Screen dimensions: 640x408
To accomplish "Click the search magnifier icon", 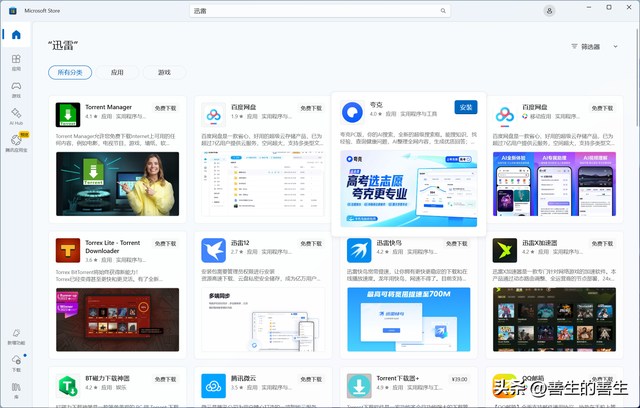I will 443,11.
